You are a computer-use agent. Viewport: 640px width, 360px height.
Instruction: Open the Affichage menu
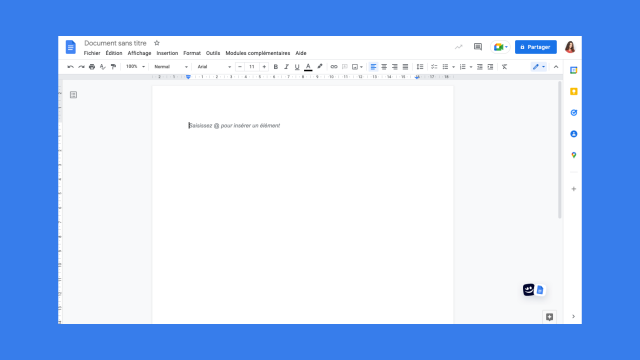(139, 53)
